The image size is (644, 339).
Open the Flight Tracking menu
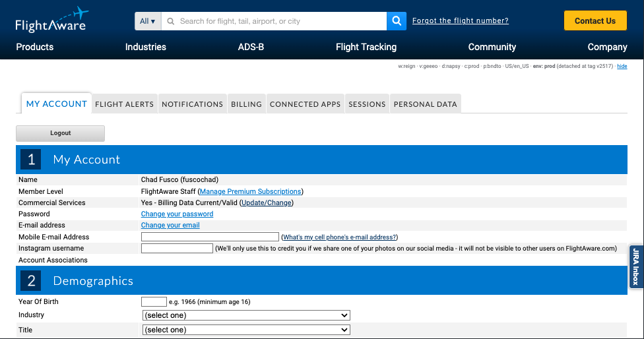point(366,47)
